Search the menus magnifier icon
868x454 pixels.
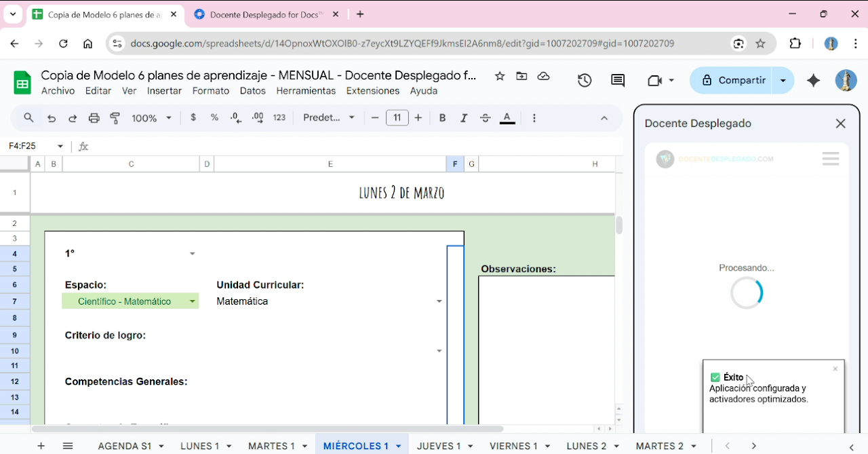point(28,117)
